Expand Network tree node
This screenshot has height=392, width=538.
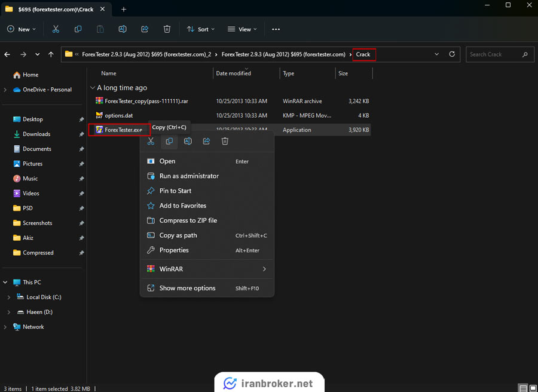coord(5,327)
